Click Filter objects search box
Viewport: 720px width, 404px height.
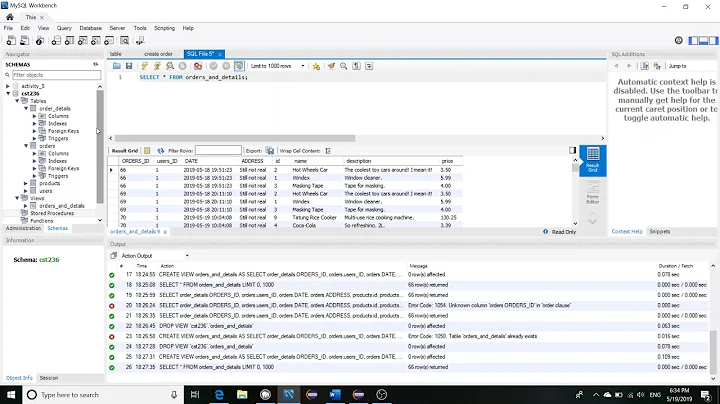point(56,75)
